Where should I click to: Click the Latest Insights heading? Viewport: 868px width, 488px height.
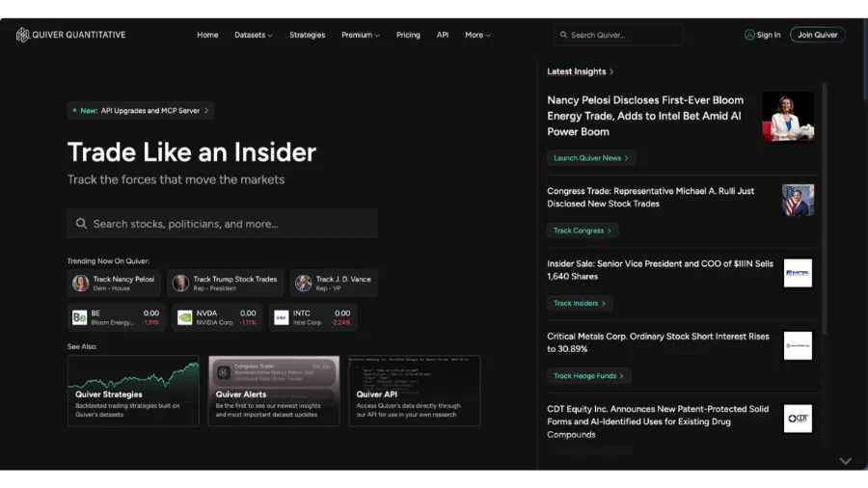pyautogui.click(x=577, y=72)
